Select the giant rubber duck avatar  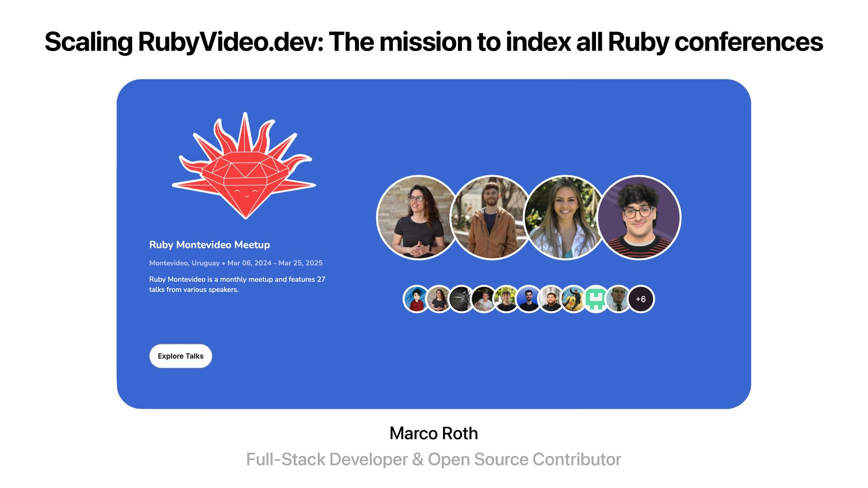tap(574, 299)
